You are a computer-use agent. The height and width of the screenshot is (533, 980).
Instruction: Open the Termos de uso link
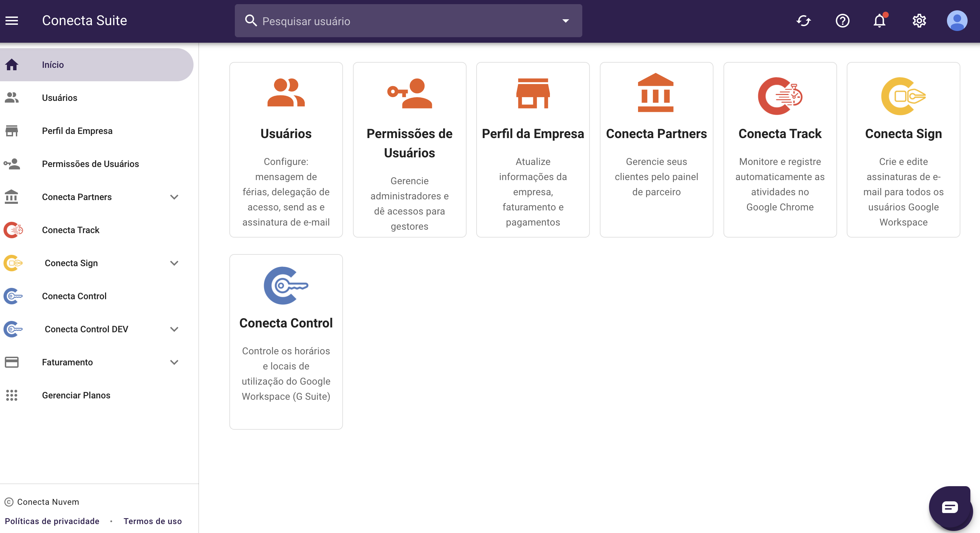pyautogui.click(x=153, y=521)
